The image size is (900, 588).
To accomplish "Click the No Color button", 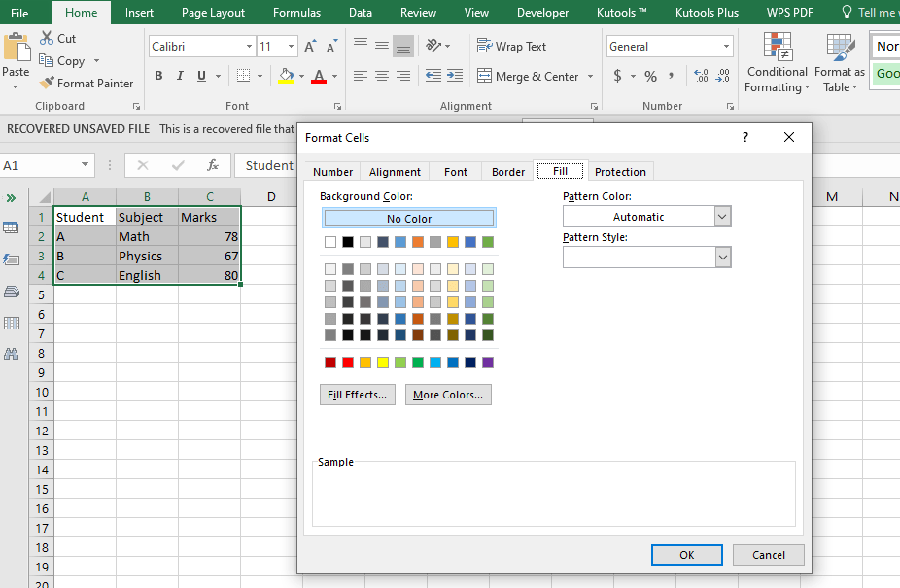I will 408,219.
